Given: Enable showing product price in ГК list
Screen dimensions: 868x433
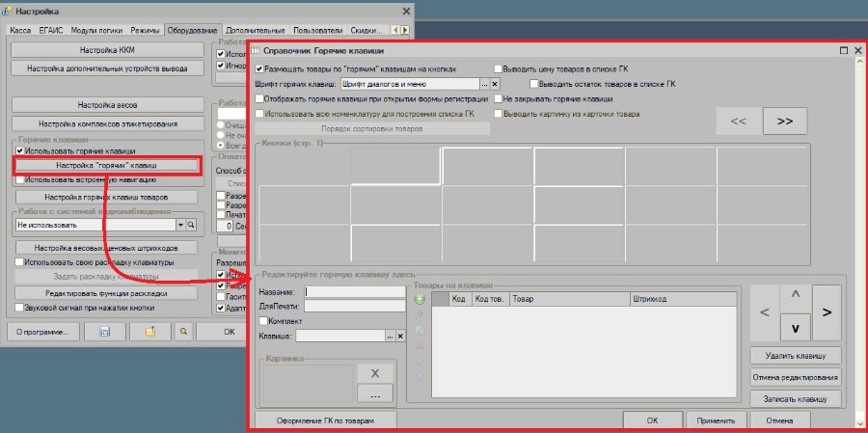Looking at the screenshot, I should pyautogui.click(x=499, y=69).
